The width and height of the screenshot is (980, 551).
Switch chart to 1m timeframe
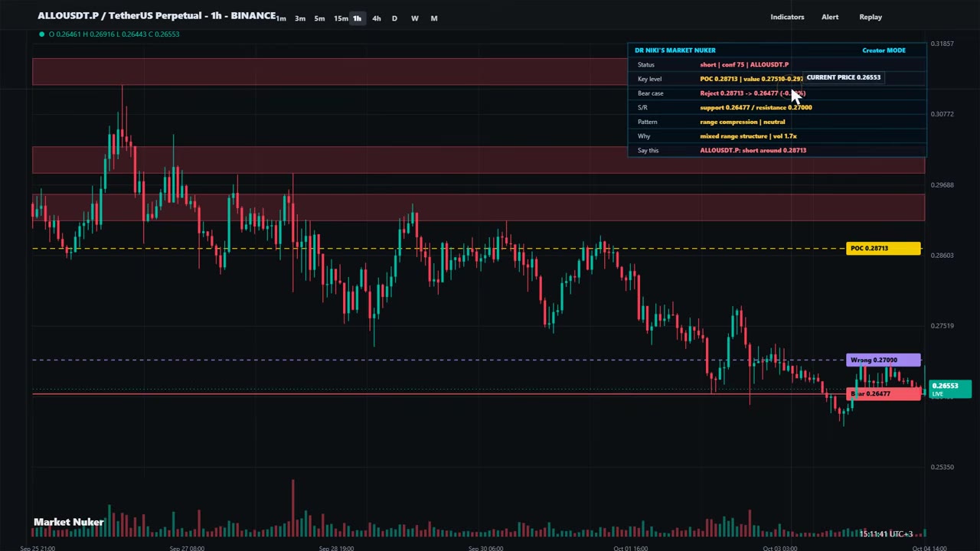point(282,18)
